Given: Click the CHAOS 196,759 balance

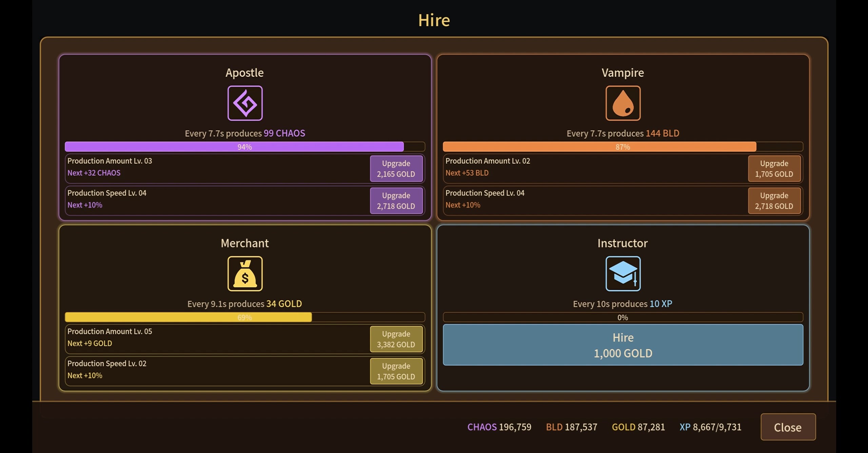Looking at the screenshot, I should tap(499, 427).
